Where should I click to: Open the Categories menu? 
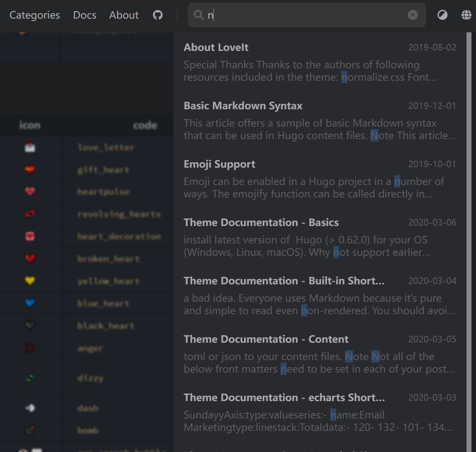[x=34, y=15]
